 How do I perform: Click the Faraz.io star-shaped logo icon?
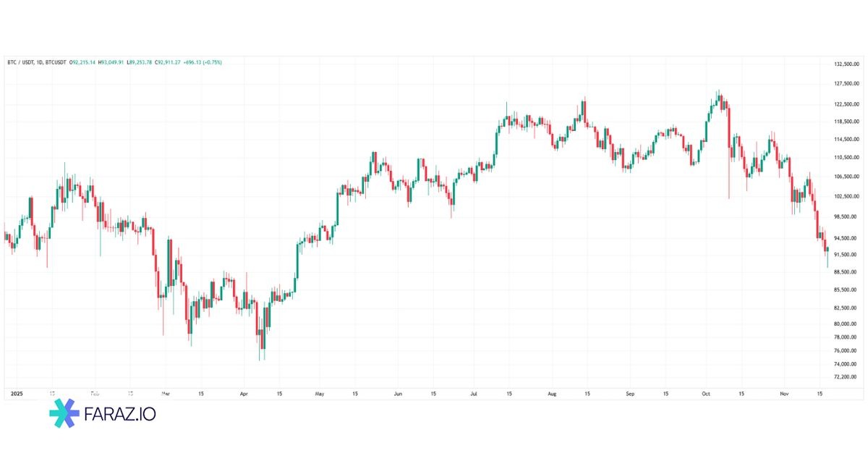(x=64, y=415)
